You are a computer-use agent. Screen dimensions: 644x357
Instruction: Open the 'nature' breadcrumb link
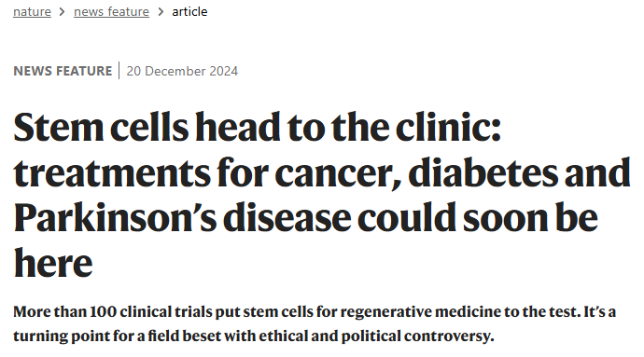pyautogui.click(x=32, y=11)
